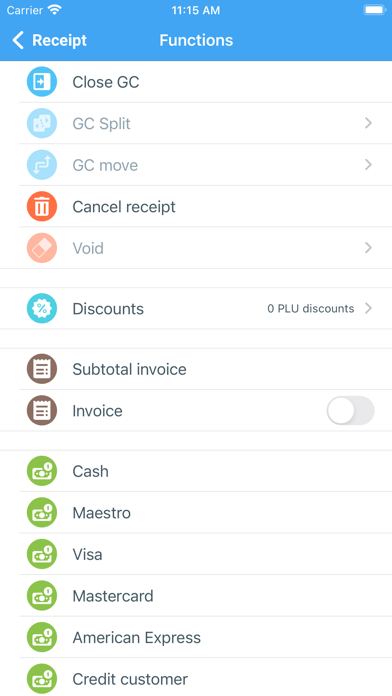Tap the Discounts percent badge icon
This screenshot has width=392, height=696.
tap(42, 308)
